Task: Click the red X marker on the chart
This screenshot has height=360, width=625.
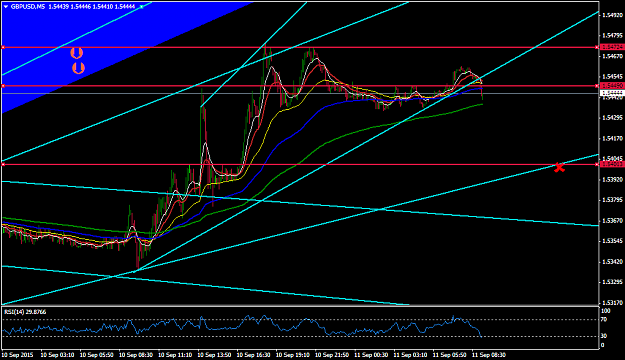Action: (559, 167)
